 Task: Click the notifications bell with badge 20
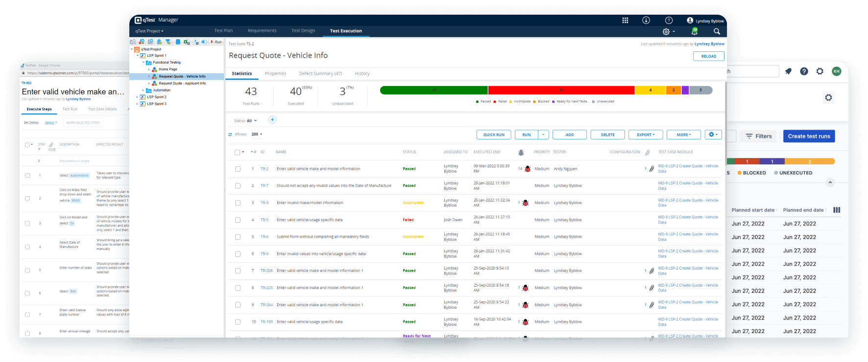(x=694, y=31)
